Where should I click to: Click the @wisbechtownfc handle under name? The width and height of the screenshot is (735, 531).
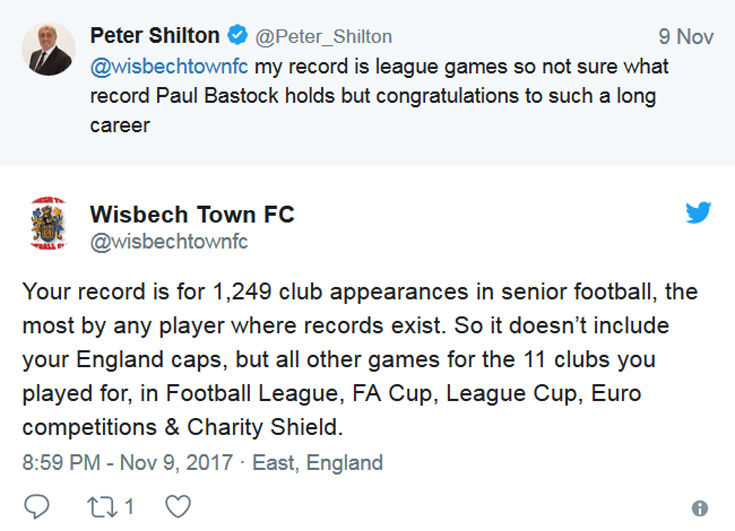pyautogui.click(x=169, y=242)
